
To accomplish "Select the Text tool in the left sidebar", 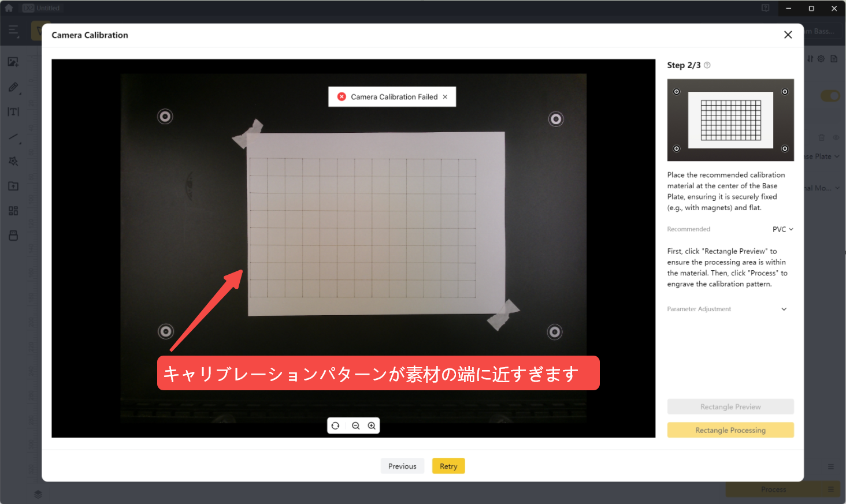I will coord(13,111).
